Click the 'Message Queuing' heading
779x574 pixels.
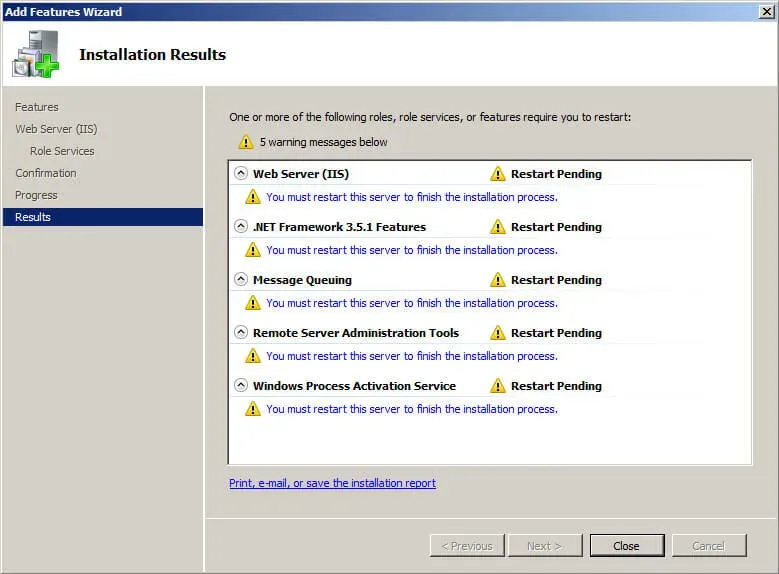tap(302, 280)
